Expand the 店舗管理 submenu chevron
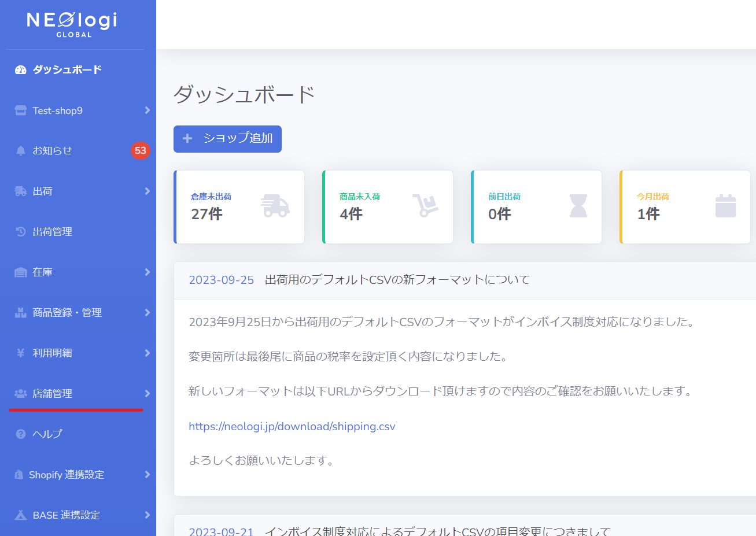The width and height of the screenshot is (756, 536). tap(147, 393)
